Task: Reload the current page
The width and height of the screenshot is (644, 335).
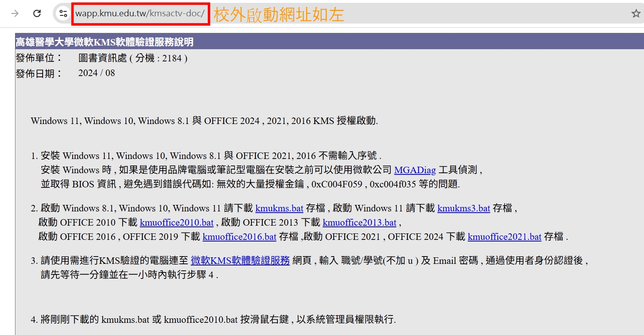Action: (x=37, y=13)
